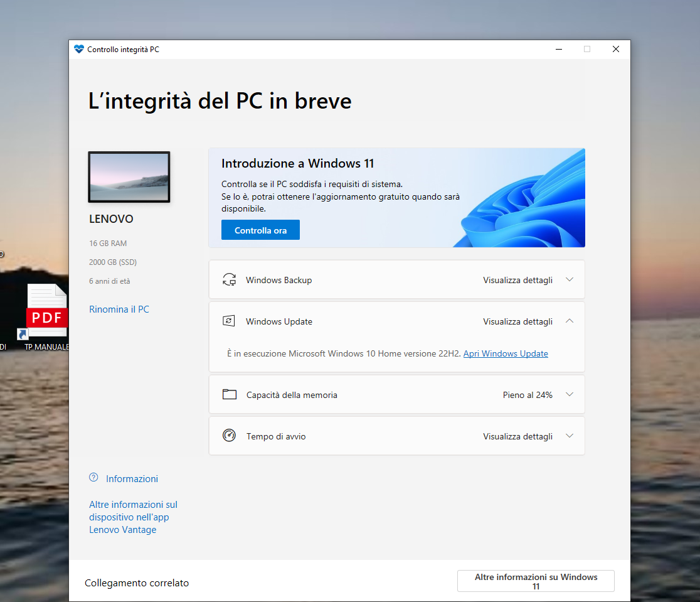Click the Introduzione a Windows 11 heading
Screen dimensions: 700x602
tap(298, 164)
